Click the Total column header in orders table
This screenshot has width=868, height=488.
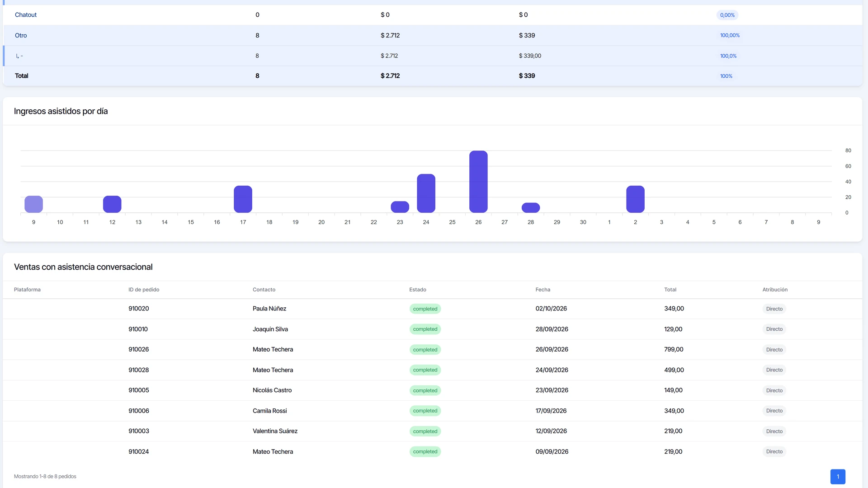click(x=670, y=290)
